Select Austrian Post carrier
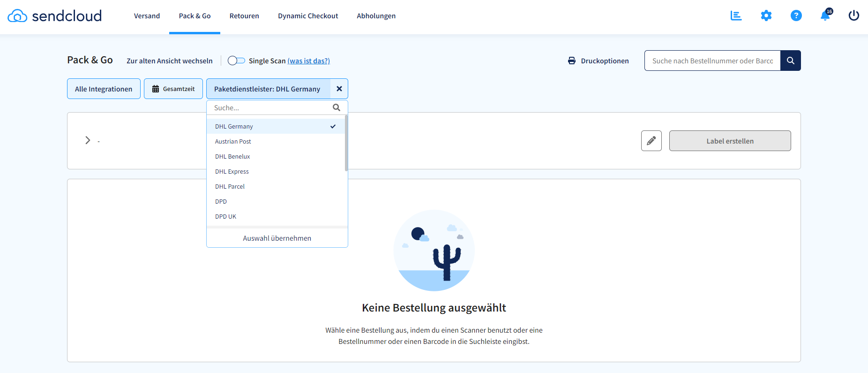The width and height of the screenshot is (868, 373). (276, 141)
